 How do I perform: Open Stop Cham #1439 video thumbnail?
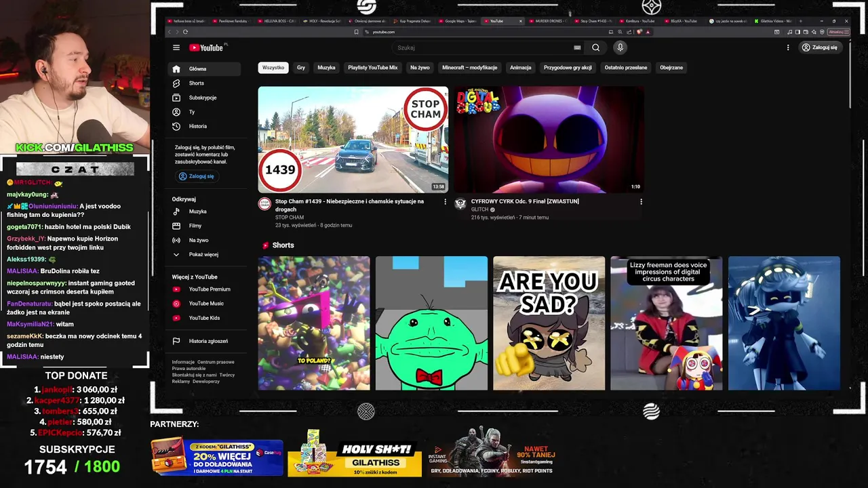tap(353, 140)
